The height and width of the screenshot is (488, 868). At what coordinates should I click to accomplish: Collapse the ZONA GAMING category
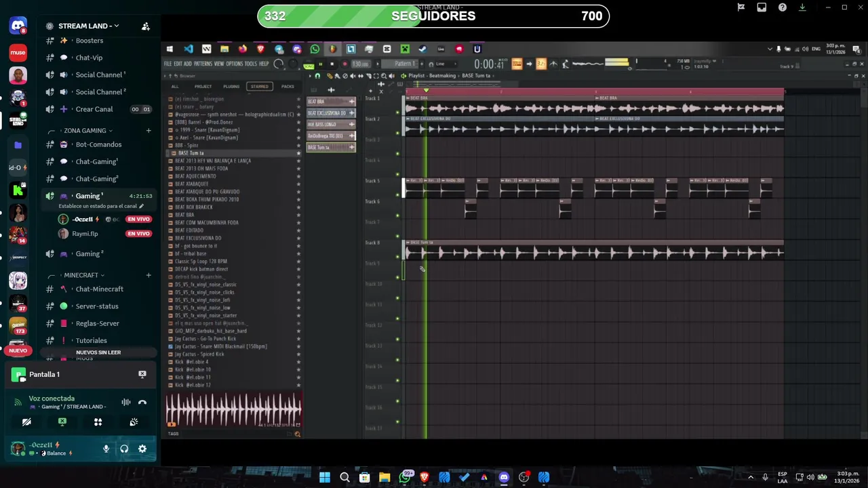[x=85, y=130]
